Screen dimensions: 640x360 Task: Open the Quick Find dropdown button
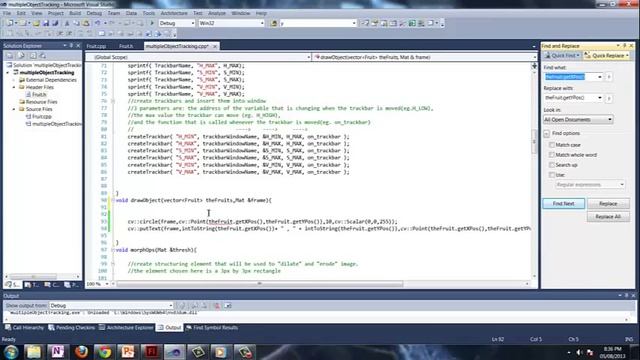562,56
